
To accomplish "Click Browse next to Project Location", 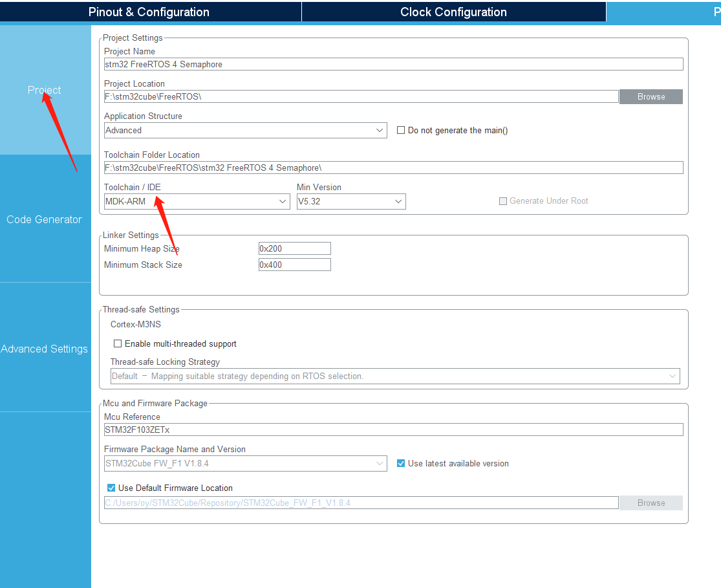I will pyautogui.click(x=651, y=96).
